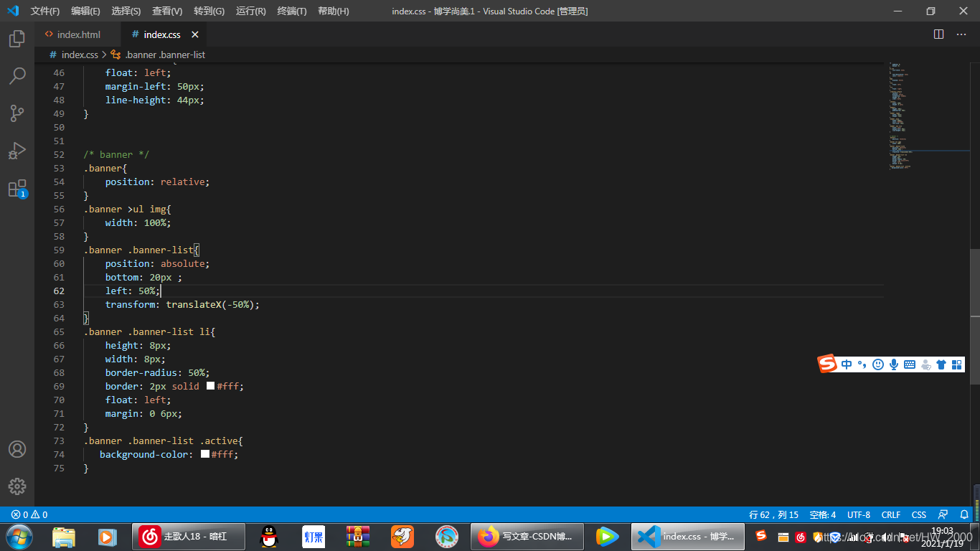
Task: Open the 运行(R) menu
Action: coord(251,11)
